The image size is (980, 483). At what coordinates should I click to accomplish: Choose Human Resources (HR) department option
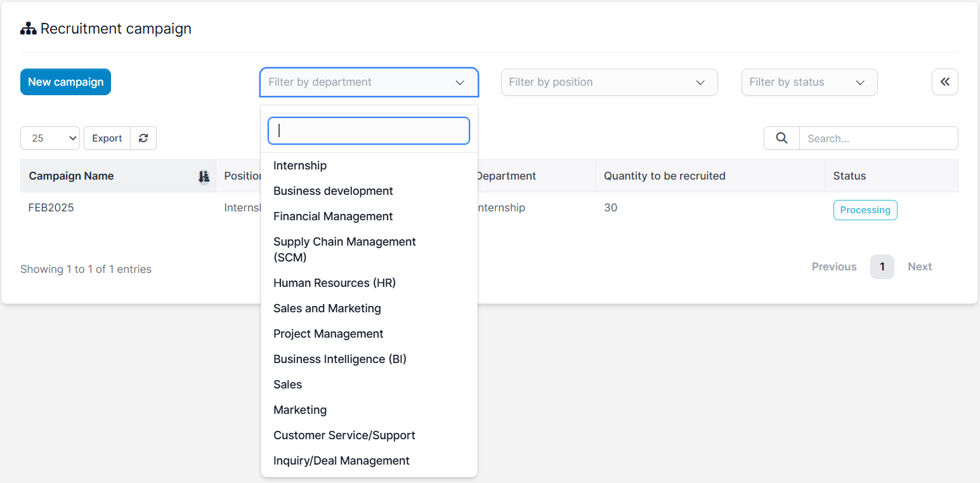(334, 283)
